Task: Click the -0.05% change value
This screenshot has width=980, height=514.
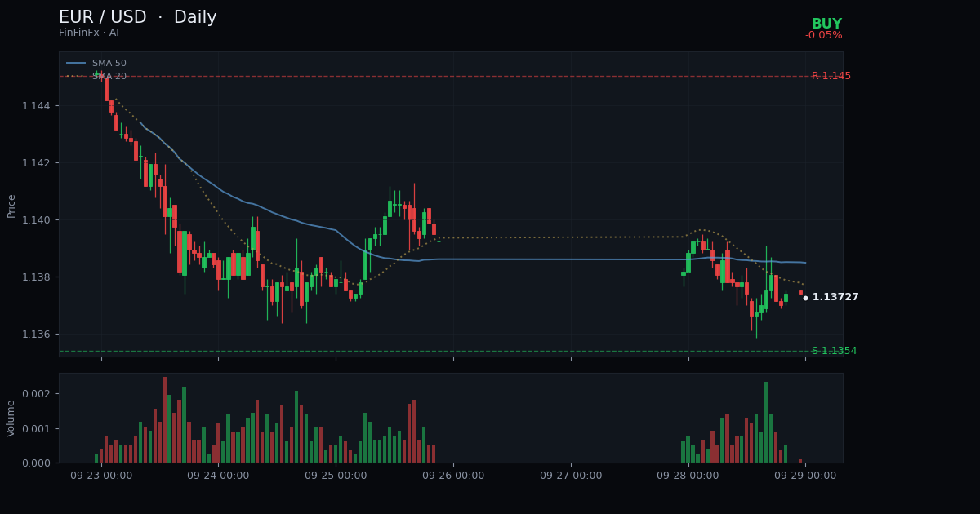Action: pos(824,35)
